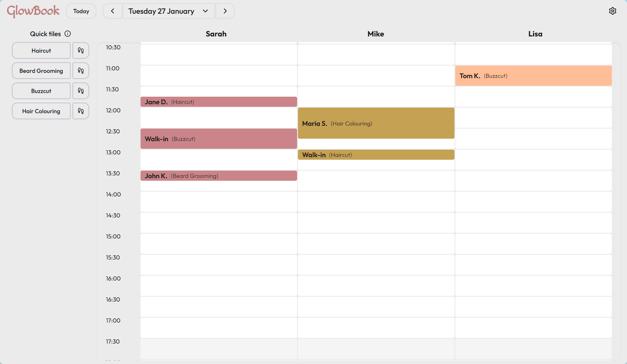Advance to next day with right arrow

pos(225,11)
